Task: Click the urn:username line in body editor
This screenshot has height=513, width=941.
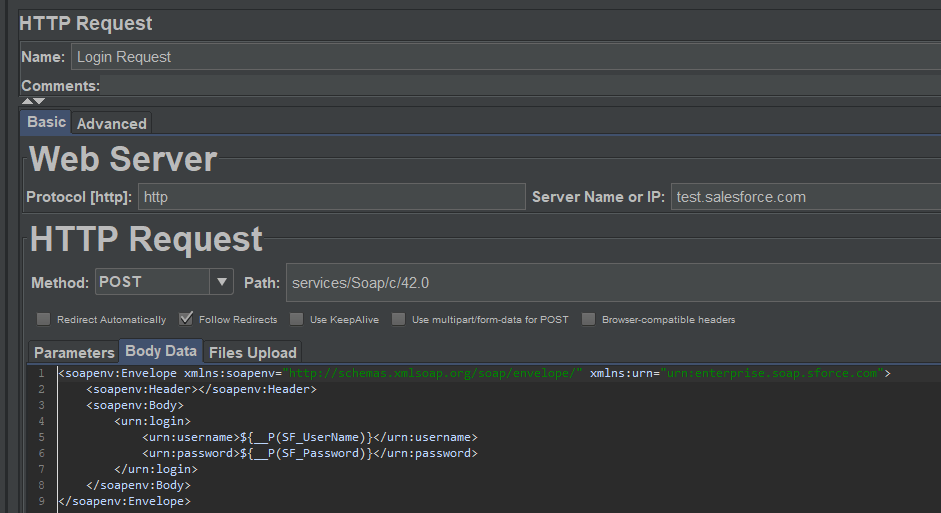Action: pos(310,437)
